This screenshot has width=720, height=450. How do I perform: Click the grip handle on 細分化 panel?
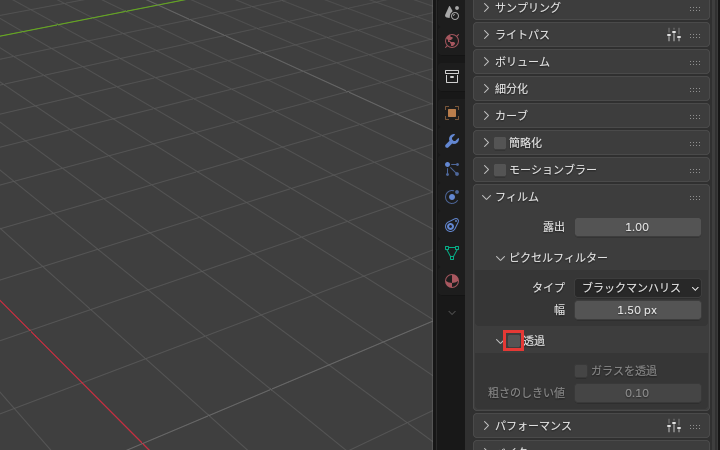click(x=695, y=90)
